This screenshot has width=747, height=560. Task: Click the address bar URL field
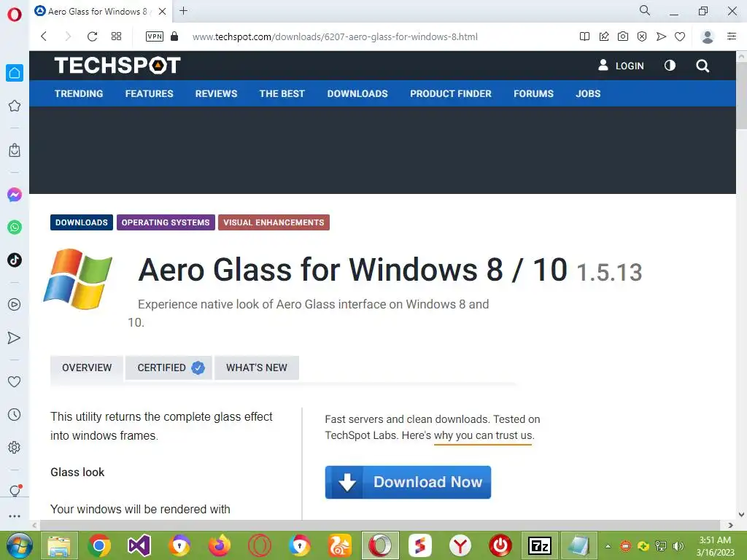click(x=335, y=36)
